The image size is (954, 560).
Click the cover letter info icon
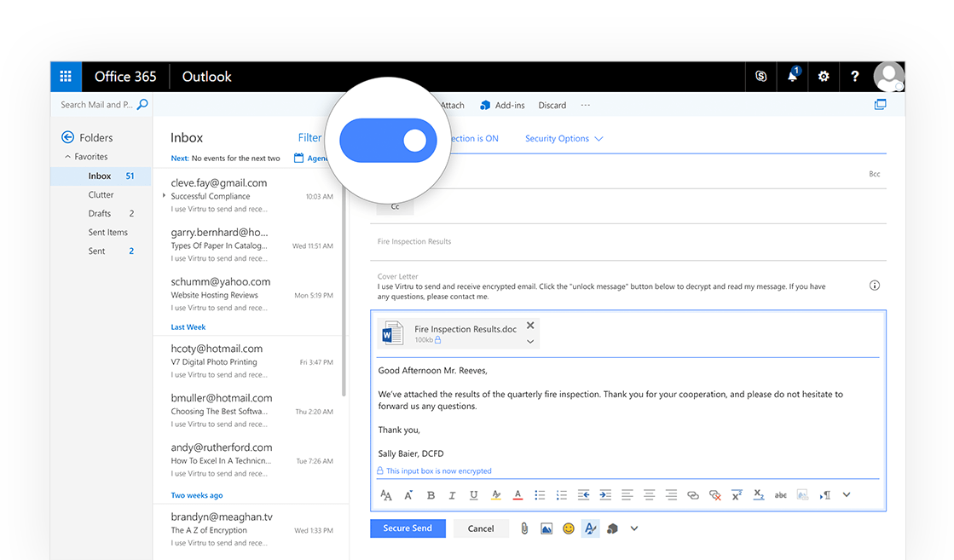pos(875,286)
